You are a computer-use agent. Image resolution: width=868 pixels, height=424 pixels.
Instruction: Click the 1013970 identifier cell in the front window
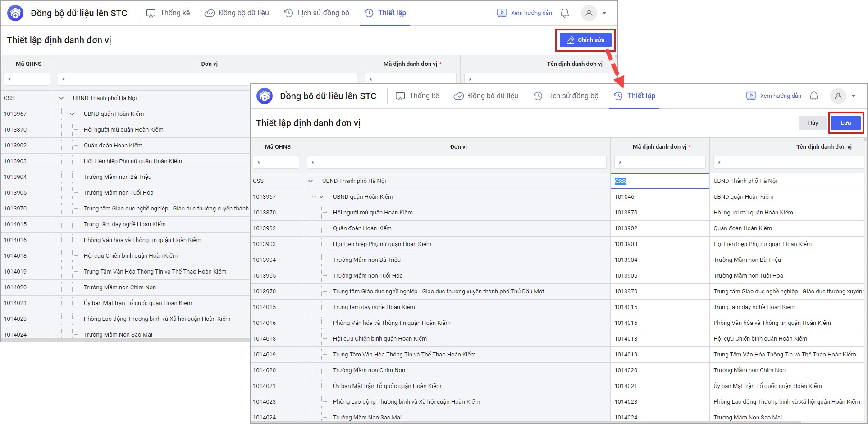(x=660, y=292)
